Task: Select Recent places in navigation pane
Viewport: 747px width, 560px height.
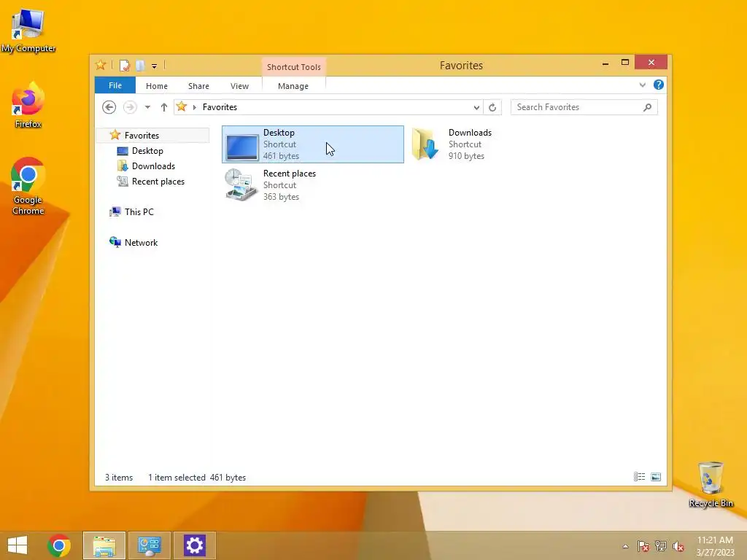Action: click(x=158, y=182)
